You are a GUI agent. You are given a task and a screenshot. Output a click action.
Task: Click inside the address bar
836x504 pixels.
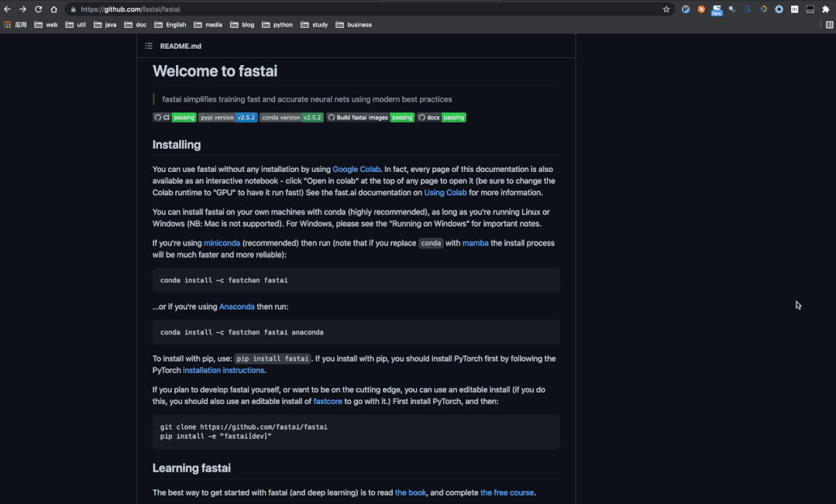[232, 9]
